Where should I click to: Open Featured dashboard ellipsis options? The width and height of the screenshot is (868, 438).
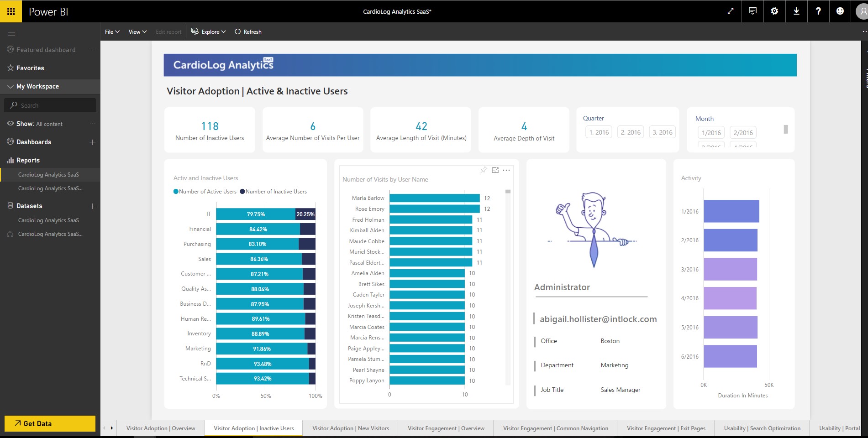pyautogui.click(x=92, y=50)
